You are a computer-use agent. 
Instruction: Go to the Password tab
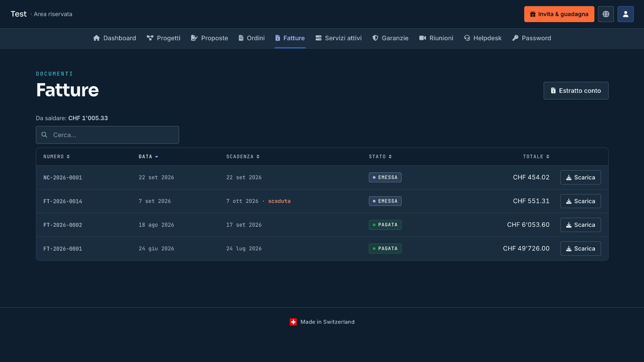(x=532, y=38)
